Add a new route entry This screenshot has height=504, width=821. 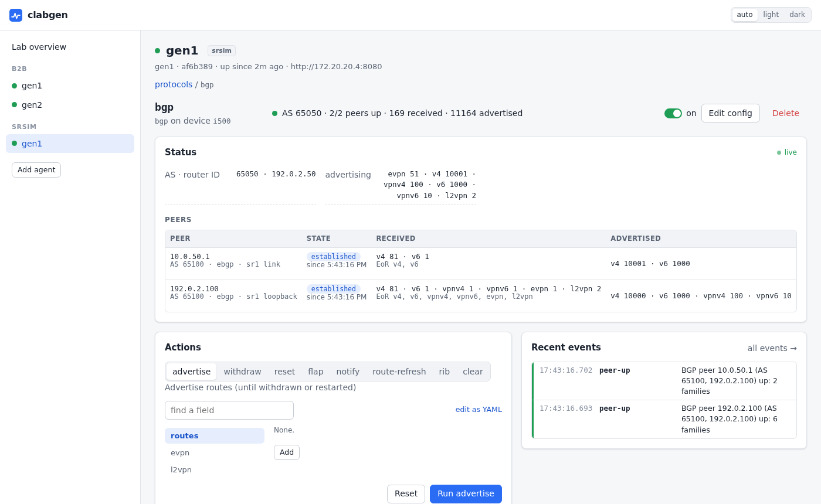tap(287, 452)
